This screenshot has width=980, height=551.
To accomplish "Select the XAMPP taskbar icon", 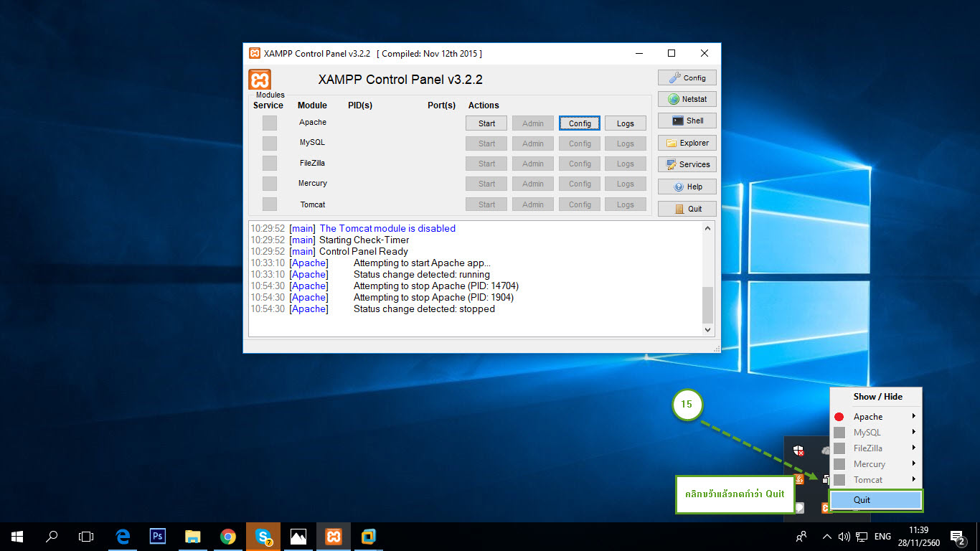I will pos(334,536).
